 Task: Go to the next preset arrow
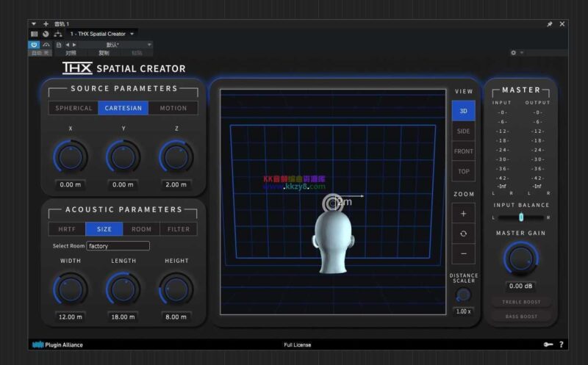click(x=74, y=45)
